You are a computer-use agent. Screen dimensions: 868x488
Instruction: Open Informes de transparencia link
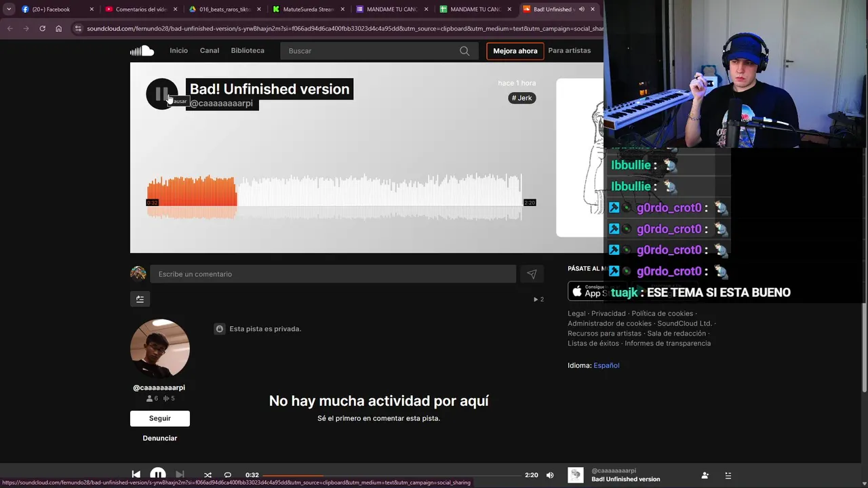[667, 344]
